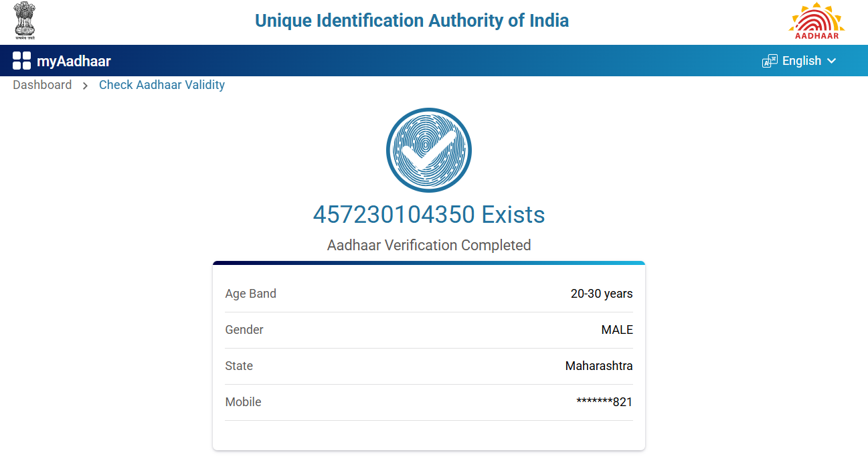Image resolution: width=868 pixels, height=463 pixels.
Task: Click the language translate icon
Action: [770, 62]
